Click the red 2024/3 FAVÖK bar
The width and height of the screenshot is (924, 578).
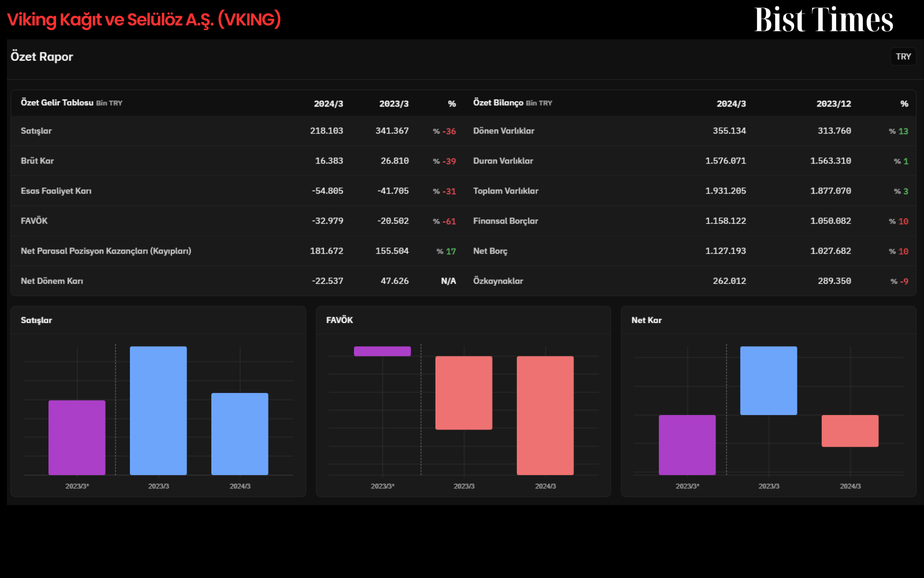click(x=545, y=416)
